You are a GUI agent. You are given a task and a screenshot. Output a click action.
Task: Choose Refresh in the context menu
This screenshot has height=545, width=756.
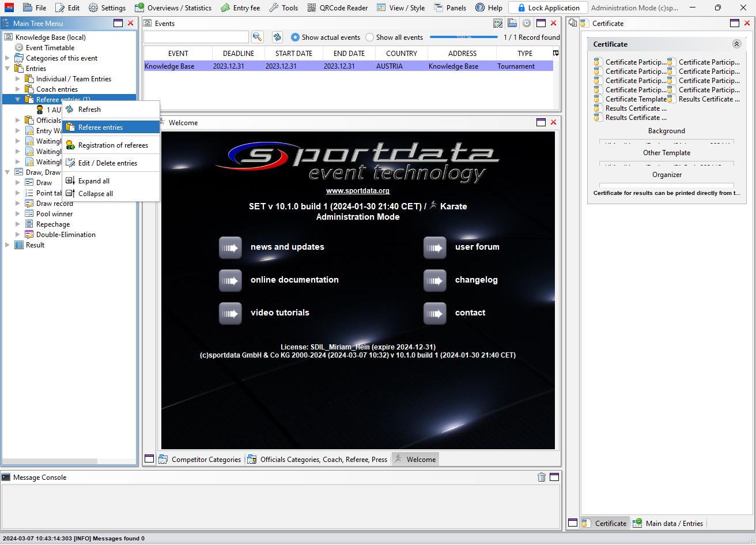pos(111,110)
